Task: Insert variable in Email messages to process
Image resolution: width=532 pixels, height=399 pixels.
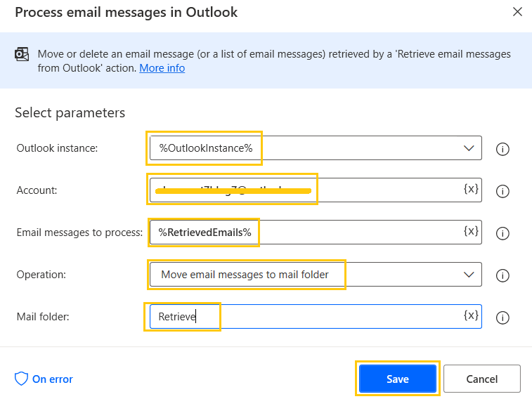Action: click(x=471, y=231)
